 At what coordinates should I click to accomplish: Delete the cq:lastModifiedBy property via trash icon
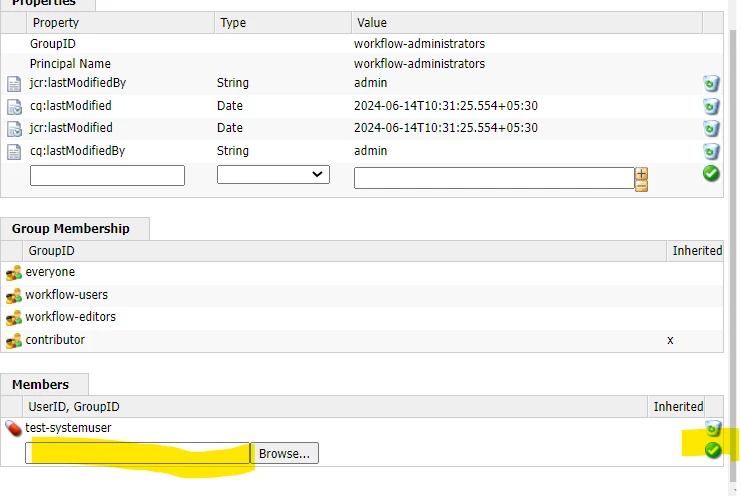click(711, 152)
